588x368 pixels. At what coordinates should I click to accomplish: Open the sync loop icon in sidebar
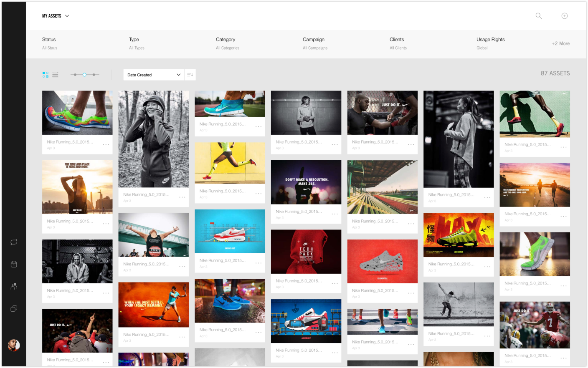pyautogui.click(x=14, y=242)
